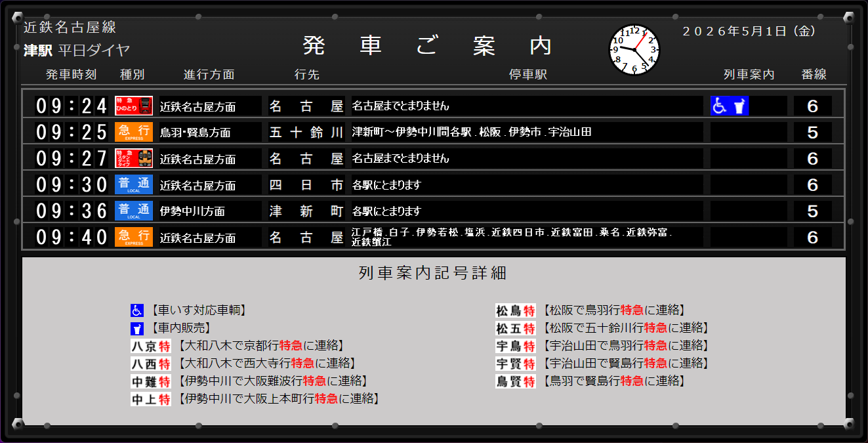The width and height of the screenshot is (868, 443).
Task: Click the legend cup icon beside 車内販売
Action: (x=136, y=328)
